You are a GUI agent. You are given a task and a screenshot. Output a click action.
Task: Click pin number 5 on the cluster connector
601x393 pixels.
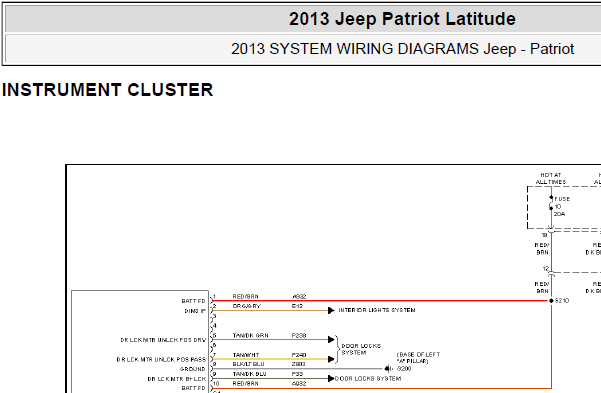point(215,335)
